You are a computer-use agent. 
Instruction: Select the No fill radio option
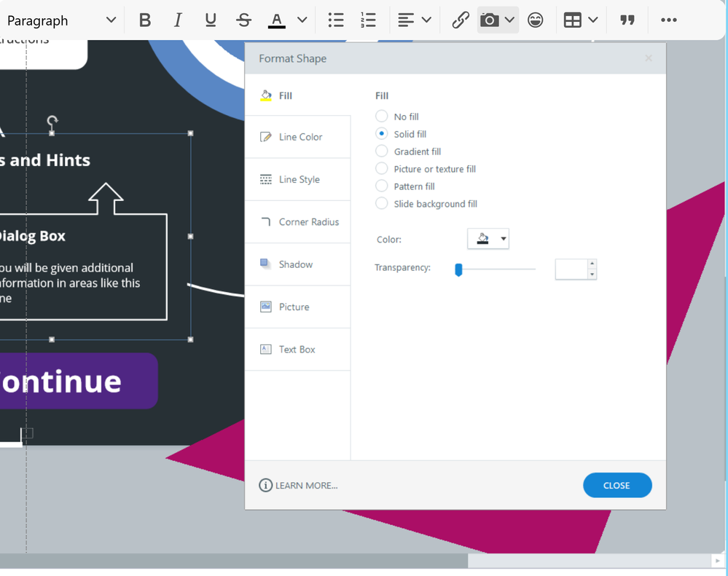pos(382,117)
